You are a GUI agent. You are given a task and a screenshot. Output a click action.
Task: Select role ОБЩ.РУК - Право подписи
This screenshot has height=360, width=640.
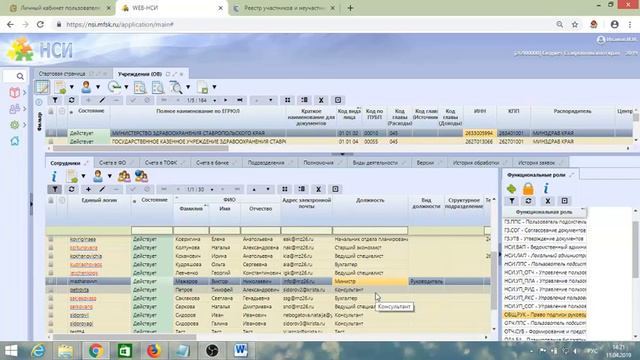545,315
